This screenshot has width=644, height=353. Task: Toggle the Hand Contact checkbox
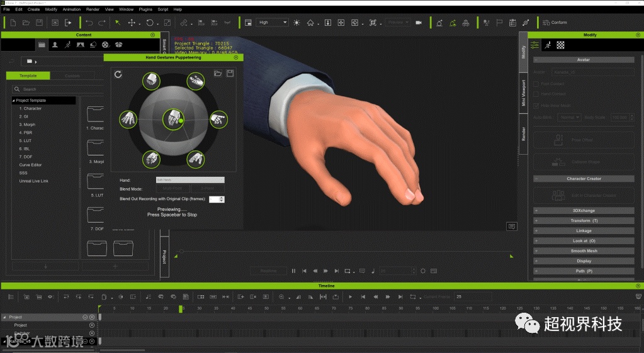click(536, 94)
